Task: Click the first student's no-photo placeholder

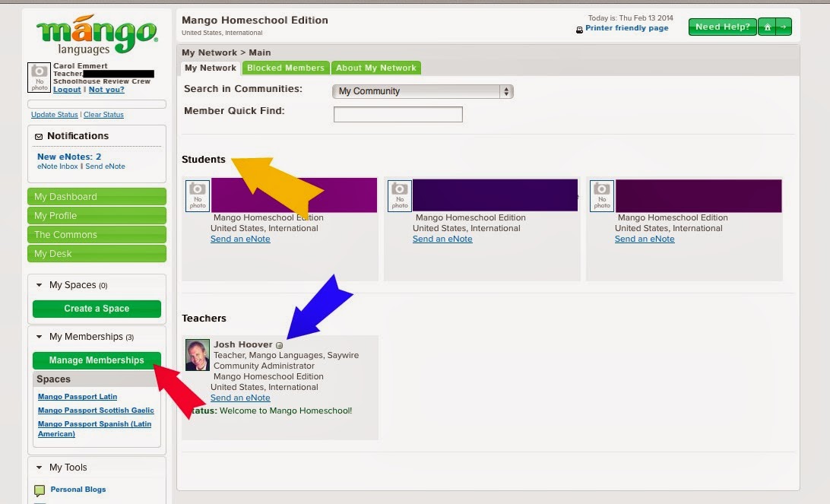Action: (x=198, y=196)
